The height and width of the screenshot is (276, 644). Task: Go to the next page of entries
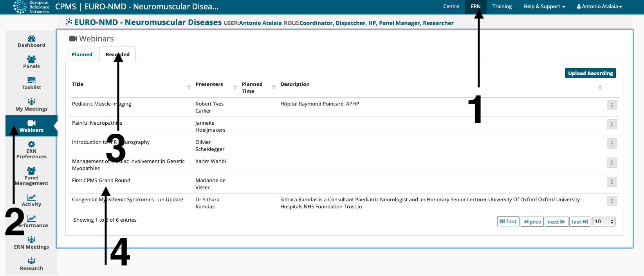(556, 222)
